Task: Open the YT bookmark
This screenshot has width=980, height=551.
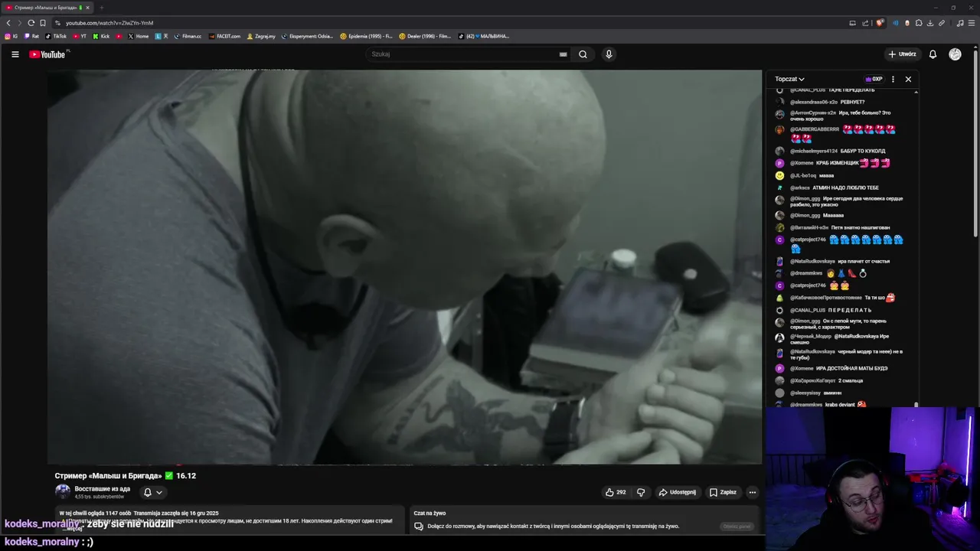Action: [x=80, y=36]
